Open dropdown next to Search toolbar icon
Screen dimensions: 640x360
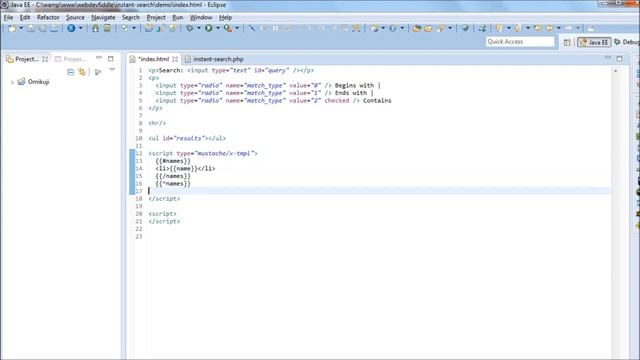(450, 28)
